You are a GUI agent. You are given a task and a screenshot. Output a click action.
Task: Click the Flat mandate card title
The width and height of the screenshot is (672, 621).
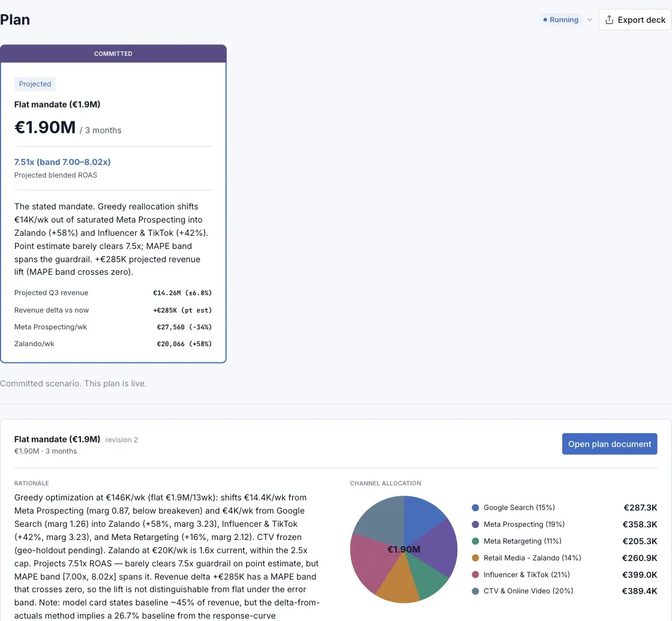pyautogui.click(x=57, y=104)
